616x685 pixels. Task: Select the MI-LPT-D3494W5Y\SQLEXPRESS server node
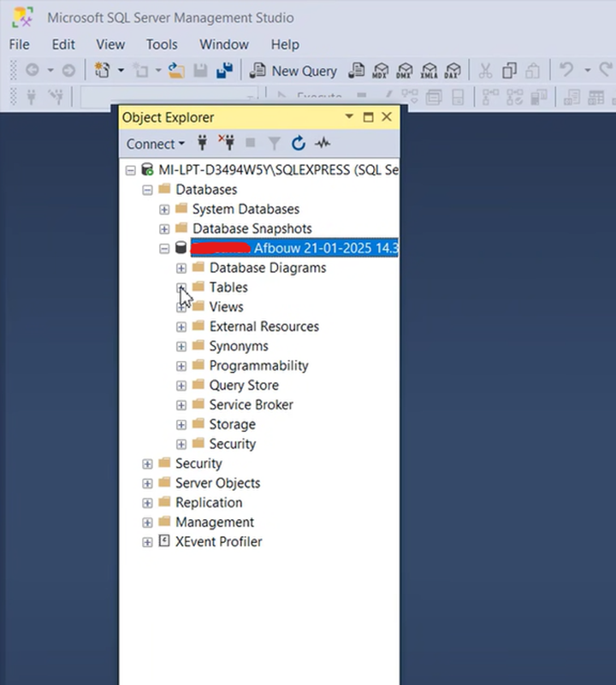click(278, 170)
